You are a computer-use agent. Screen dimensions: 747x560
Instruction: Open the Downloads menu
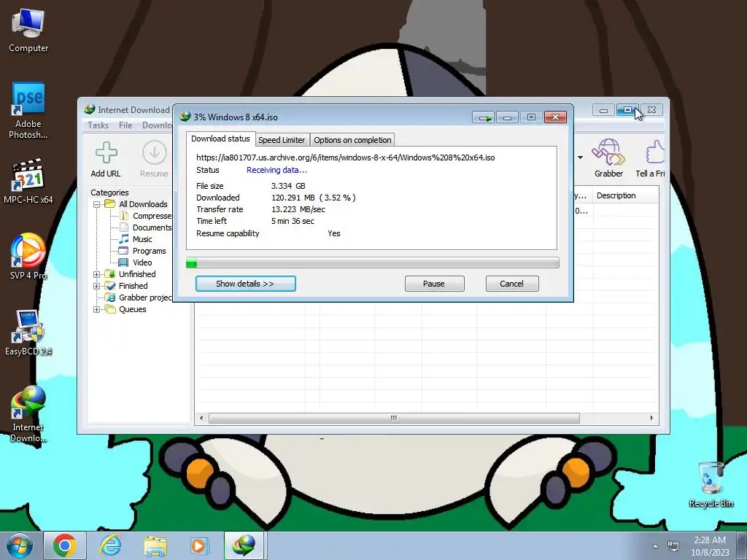coord(157,125)
